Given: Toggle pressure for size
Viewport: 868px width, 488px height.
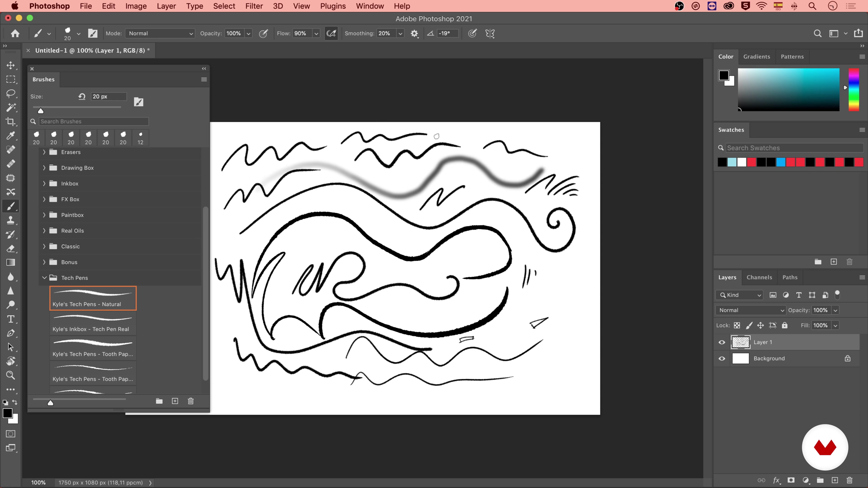Looking at the screenshot, I should 472,33.
